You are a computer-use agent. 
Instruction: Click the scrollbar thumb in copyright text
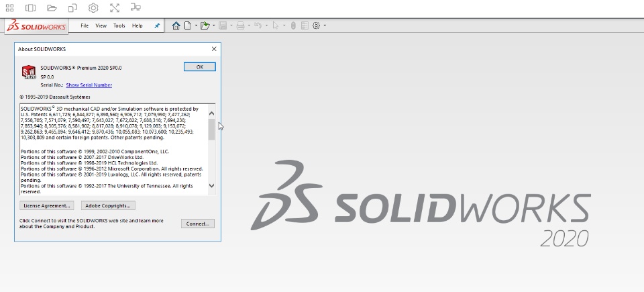[211, 130]
